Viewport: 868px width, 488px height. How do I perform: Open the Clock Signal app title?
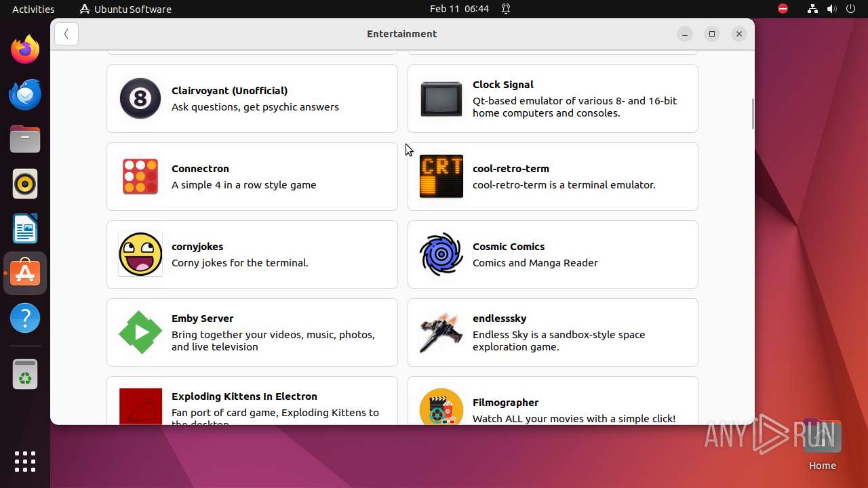[x=503, y=85]
